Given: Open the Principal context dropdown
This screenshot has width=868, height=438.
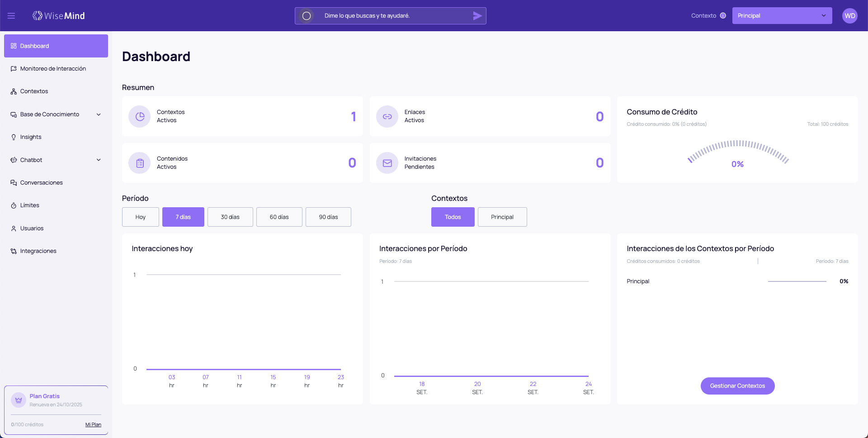Looking at the screenshot, I should (x=782, y=16).
